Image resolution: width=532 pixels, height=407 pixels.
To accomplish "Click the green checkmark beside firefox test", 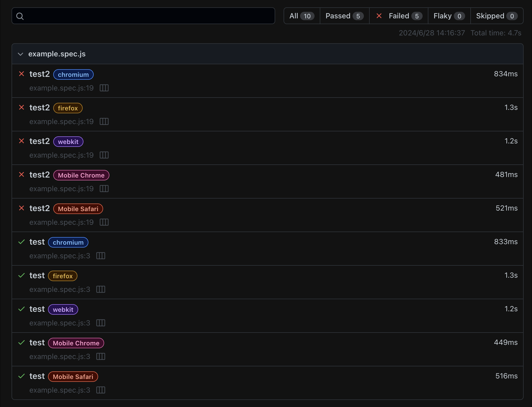I will click(22, 275).
